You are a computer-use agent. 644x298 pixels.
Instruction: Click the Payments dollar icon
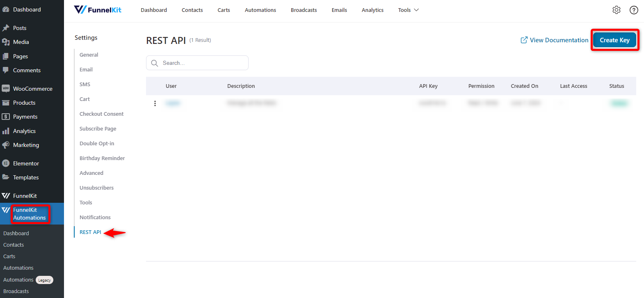pyautogui.click(x=6, y=117)
